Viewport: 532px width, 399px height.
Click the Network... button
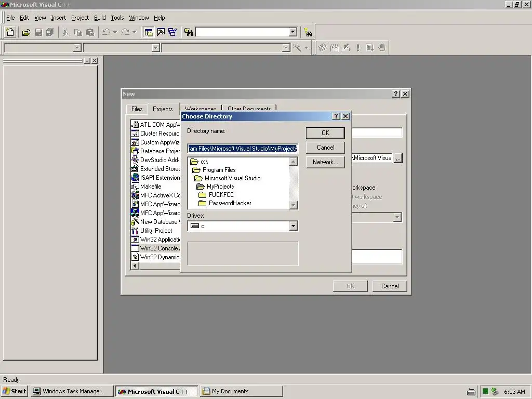click(325, 162)
